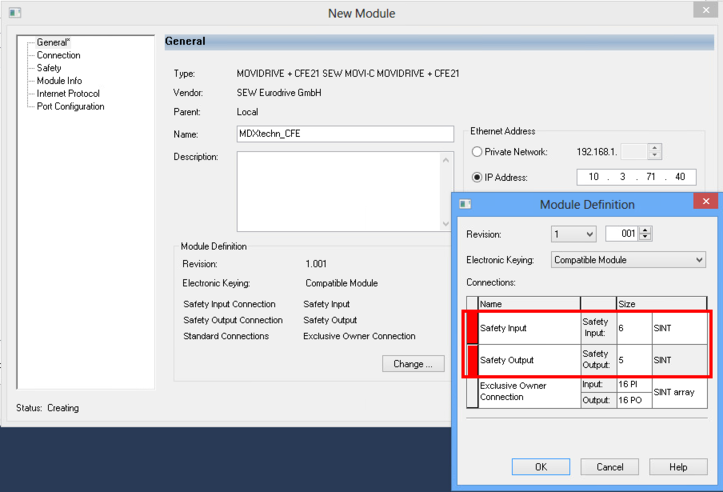723x492 pixels.
Task: Open the Connection page in the tree
Action: click(59, 56)
